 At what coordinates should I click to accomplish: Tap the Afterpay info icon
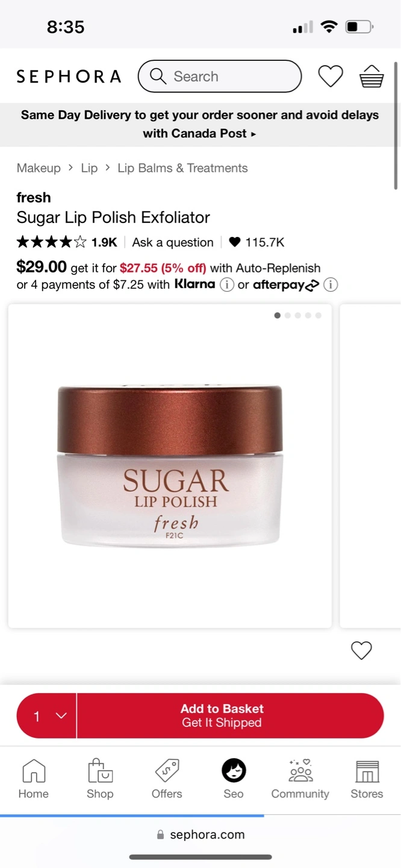click(331, 285)
